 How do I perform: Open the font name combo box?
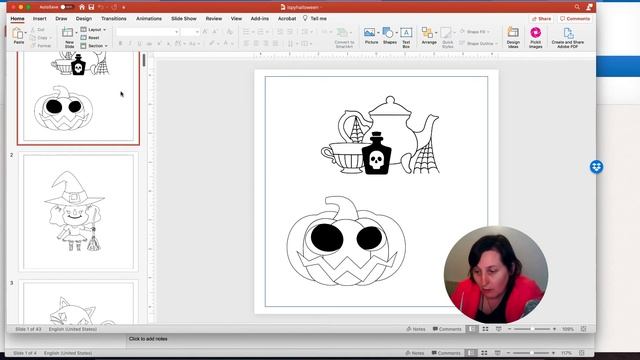[147, 32]
